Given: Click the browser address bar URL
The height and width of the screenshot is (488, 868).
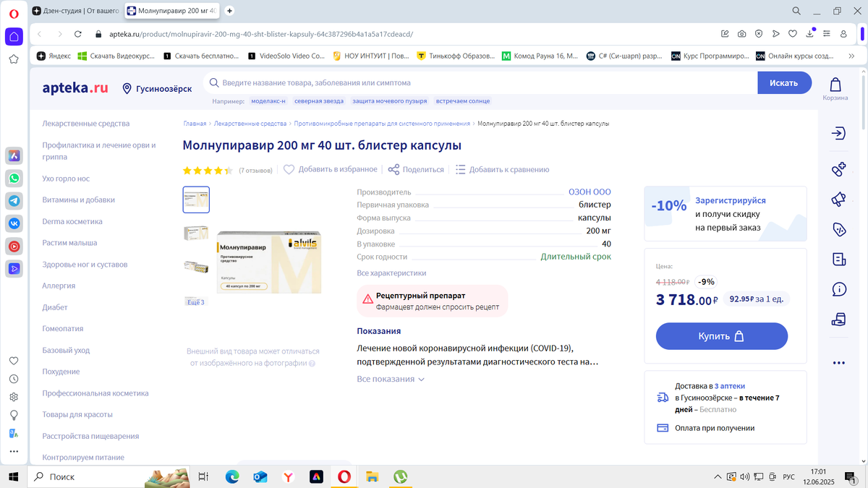Looking at the screenshot, I should (x=261, y=34).
